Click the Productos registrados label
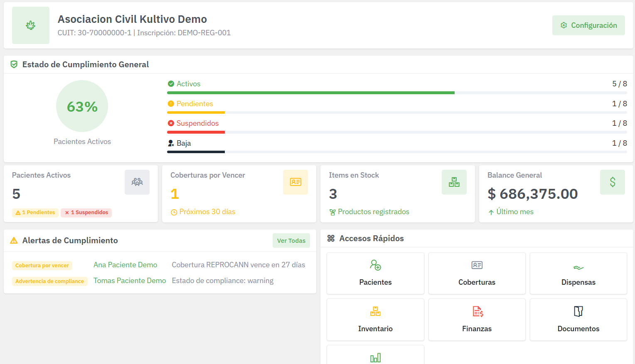 point(374,212)
